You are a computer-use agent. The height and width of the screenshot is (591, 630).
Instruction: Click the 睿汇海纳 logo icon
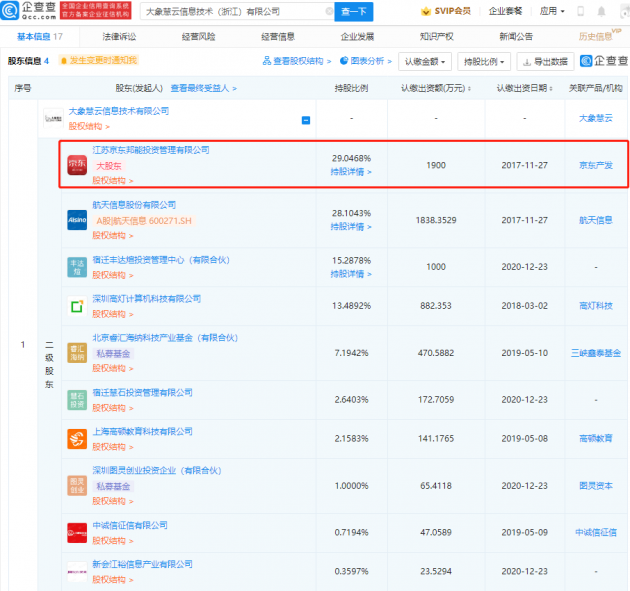(77, 353)
